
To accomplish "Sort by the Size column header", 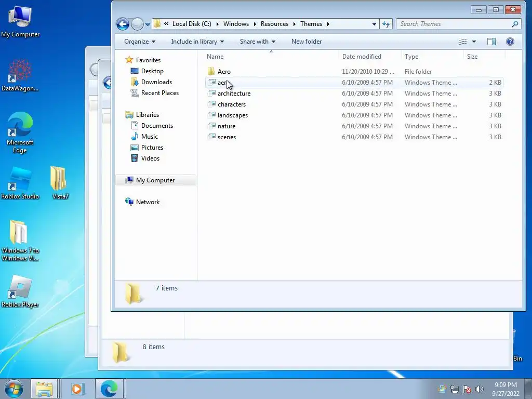I will click(x=484, y=57).
